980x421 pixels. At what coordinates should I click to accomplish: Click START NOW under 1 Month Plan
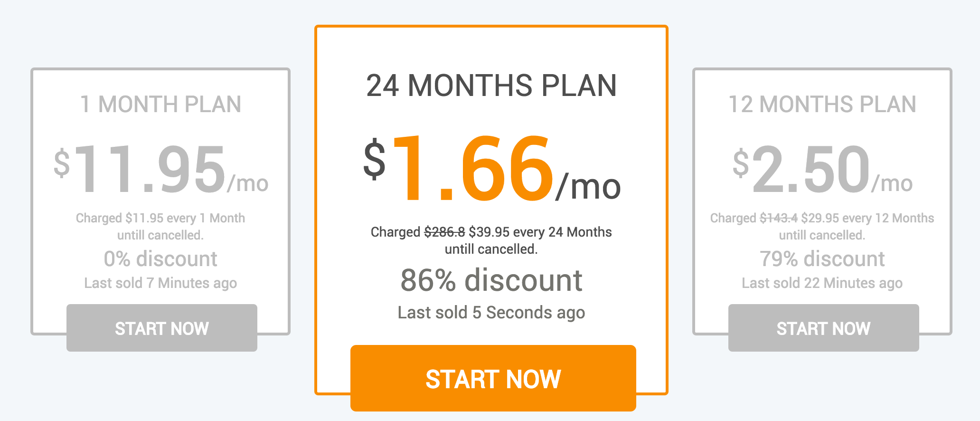click(162, 328)
